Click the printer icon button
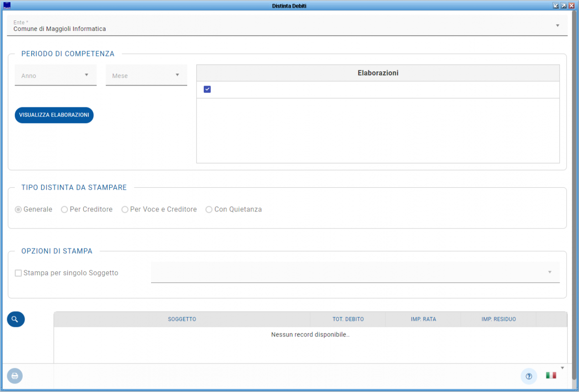The width and height of the screenshot is (579, 392). [15, 376]
